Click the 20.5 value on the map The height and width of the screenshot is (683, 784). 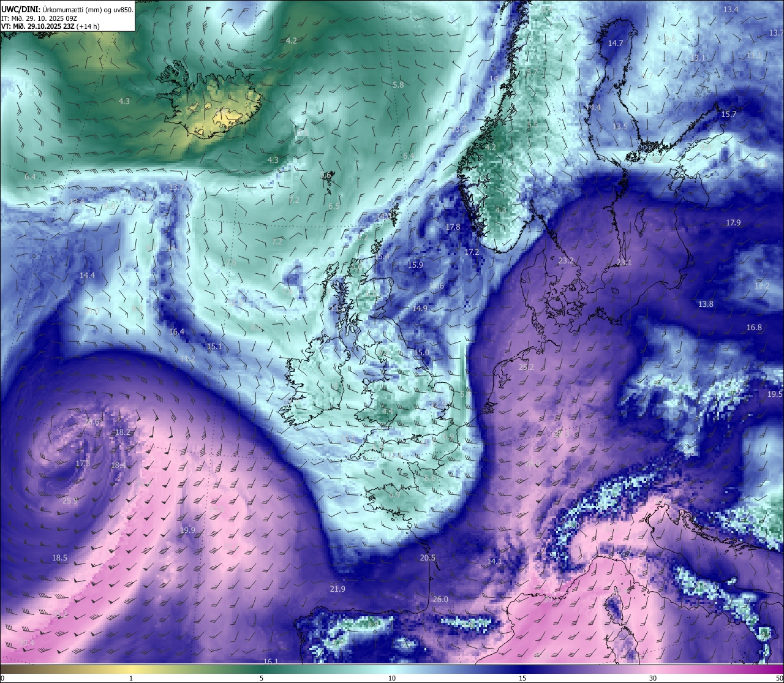pyautogui.click(x=428, y=557)
